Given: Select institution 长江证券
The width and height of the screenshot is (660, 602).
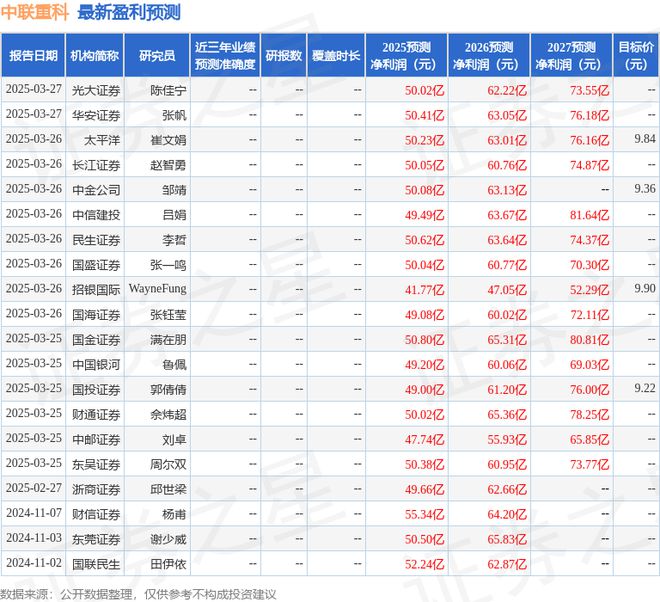Looking at the screenshot, I should click(x=96, y=165).
